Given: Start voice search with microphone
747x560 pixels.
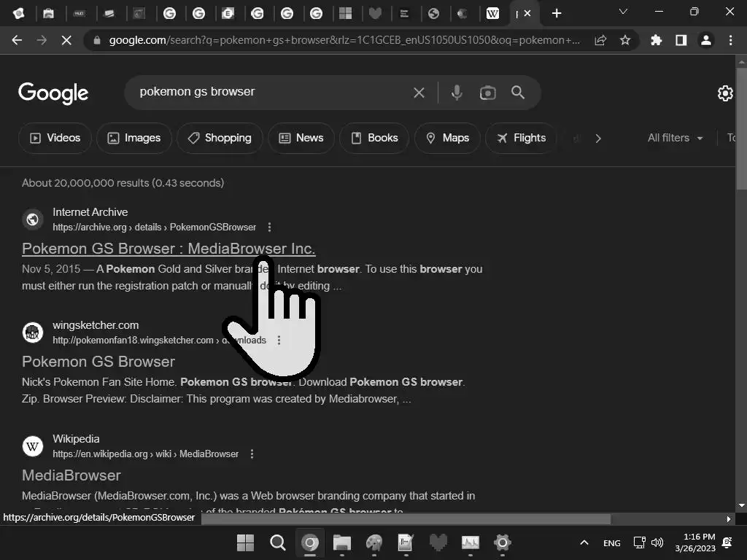Looking at the screenshot, I should 457,93.
